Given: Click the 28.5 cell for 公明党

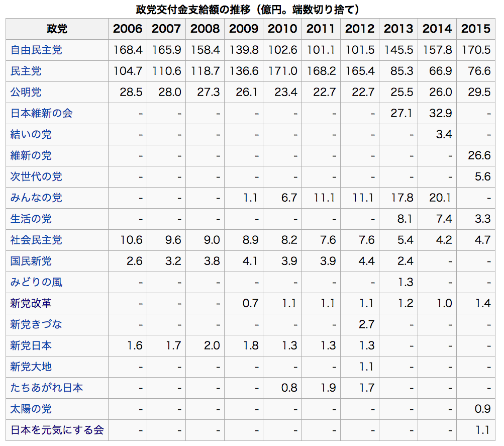Looking at the screenshot, I should coord(128,93).
